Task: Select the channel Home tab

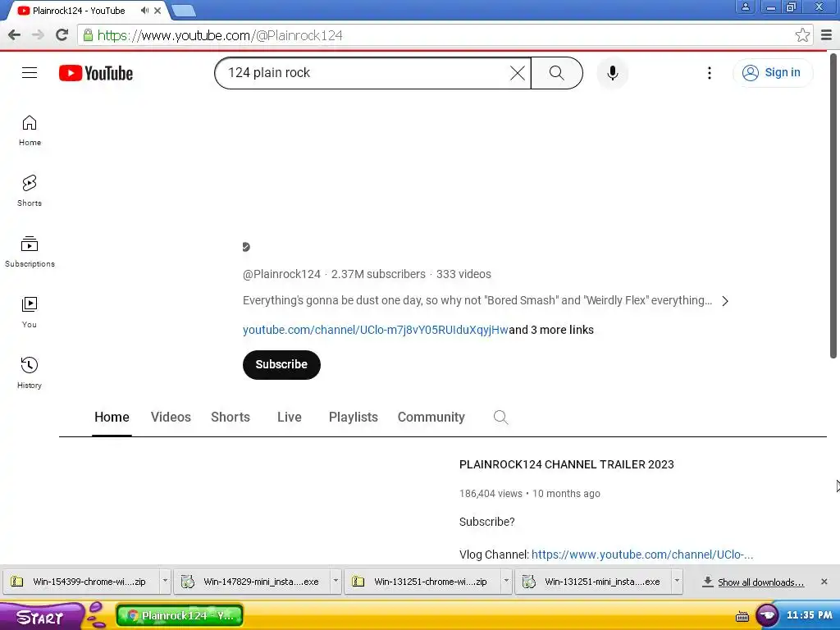Action: (x=112, y=417)
